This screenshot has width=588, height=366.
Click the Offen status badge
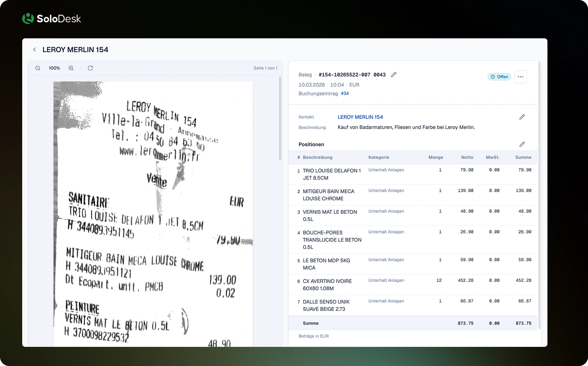click(x=499, y=77)
